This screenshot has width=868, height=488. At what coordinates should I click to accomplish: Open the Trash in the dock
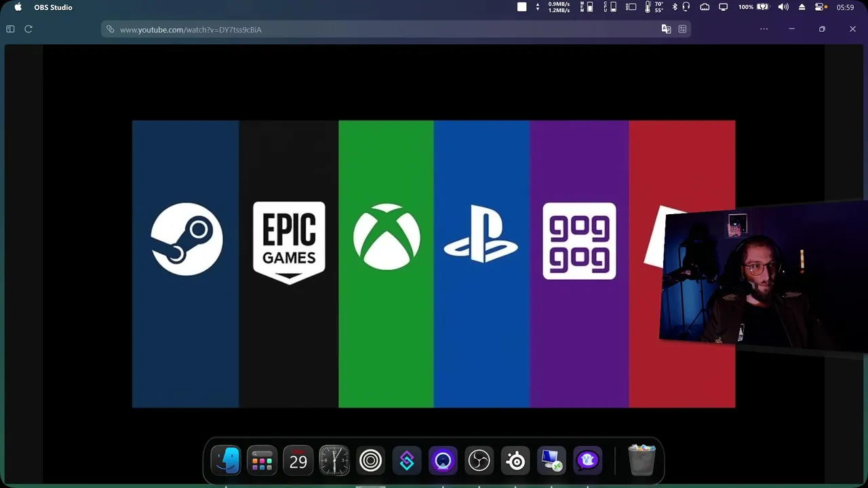point(642,461)
